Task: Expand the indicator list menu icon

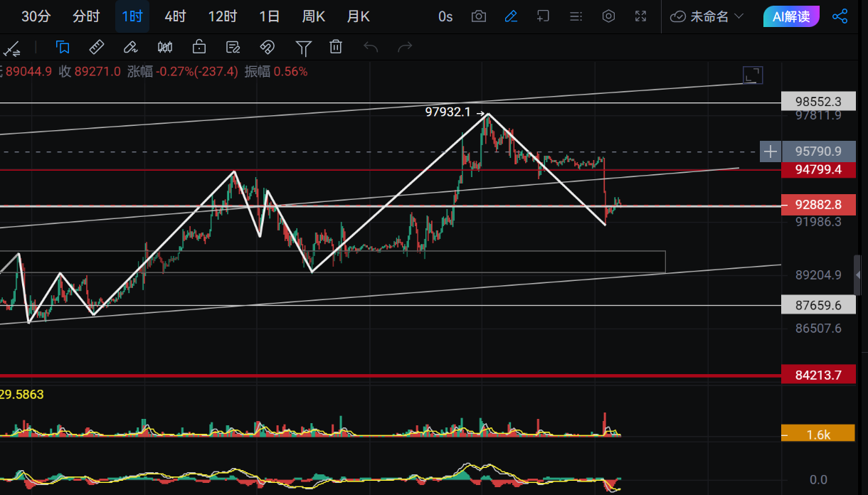Action: pos(576,16)
